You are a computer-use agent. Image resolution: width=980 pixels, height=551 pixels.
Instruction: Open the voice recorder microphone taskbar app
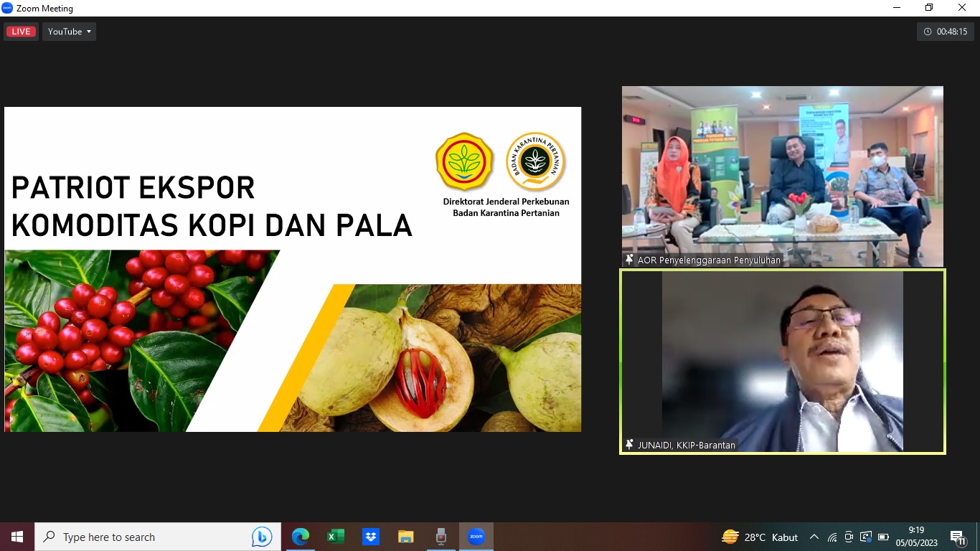pos(441,537)
